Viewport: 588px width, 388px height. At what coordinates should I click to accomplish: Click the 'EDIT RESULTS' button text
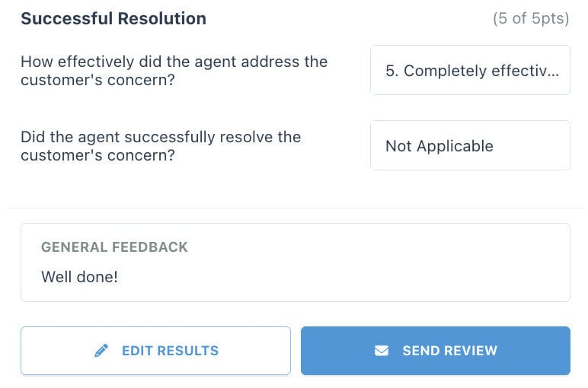[x=171, y=351]
